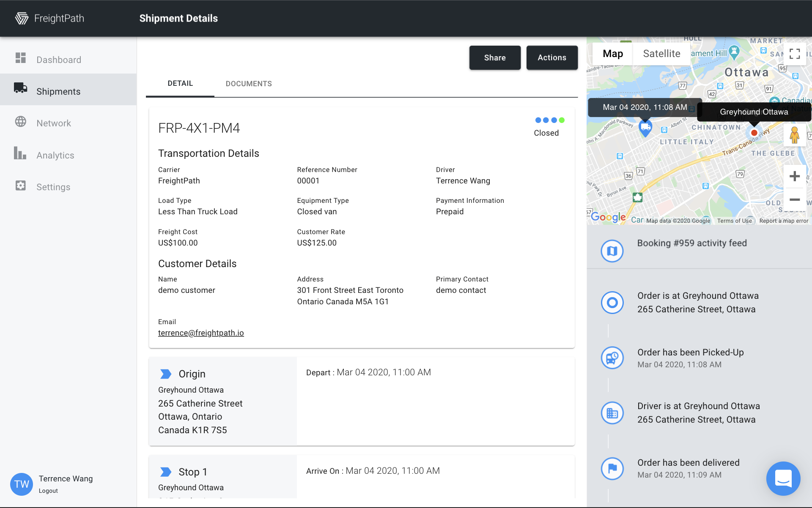Open Shipments from the sidebar

pos(68,90)
